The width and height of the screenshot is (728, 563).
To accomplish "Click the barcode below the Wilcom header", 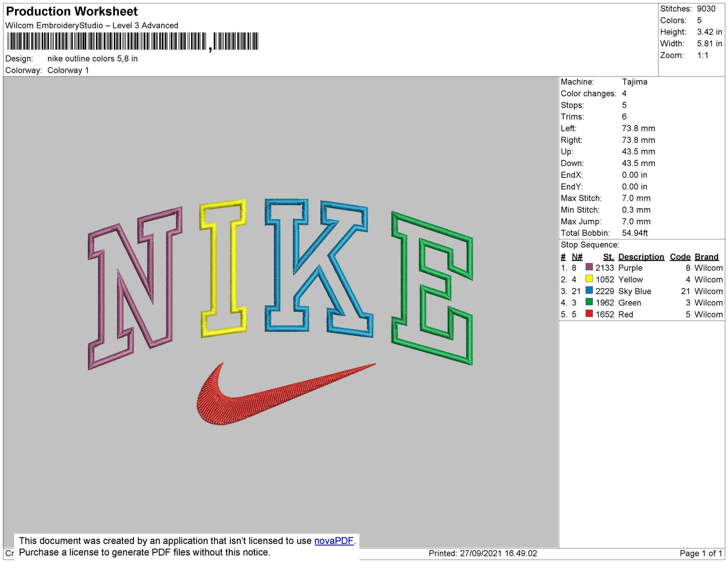I will [133, 41].
